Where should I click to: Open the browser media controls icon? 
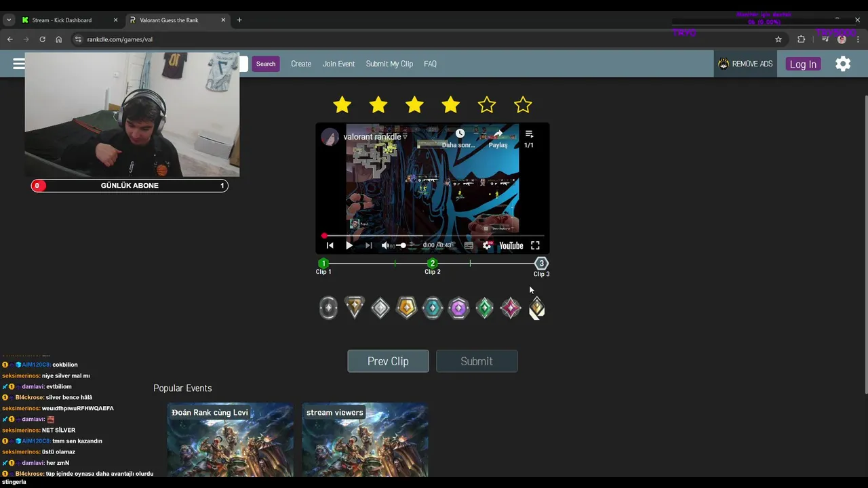[825, 39]
